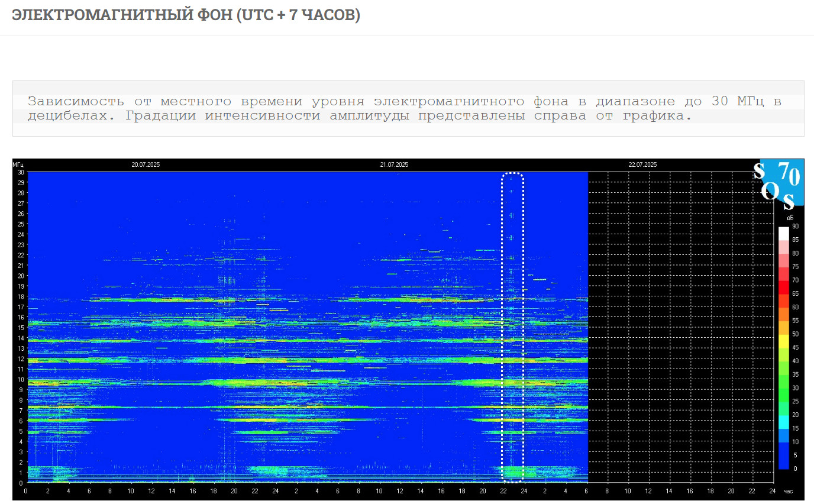Click the empty black grid for 22.07.2025

(680, 325)
